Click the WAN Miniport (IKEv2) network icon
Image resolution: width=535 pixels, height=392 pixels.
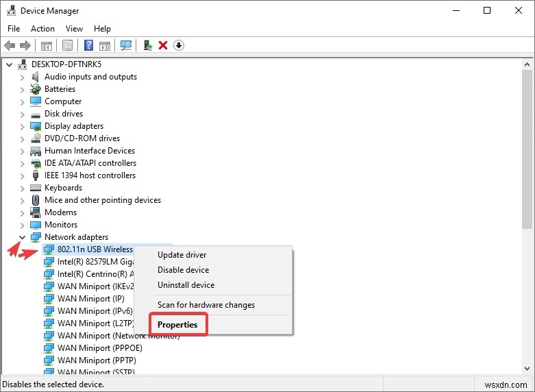click(x=49, y=286)
